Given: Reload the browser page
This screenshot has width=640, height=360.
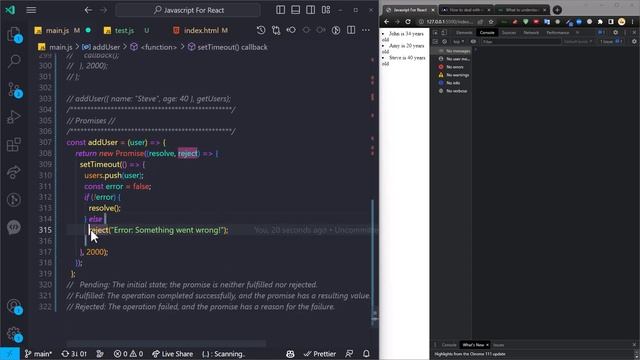Looking at the screenshot, I should [408, 22].
